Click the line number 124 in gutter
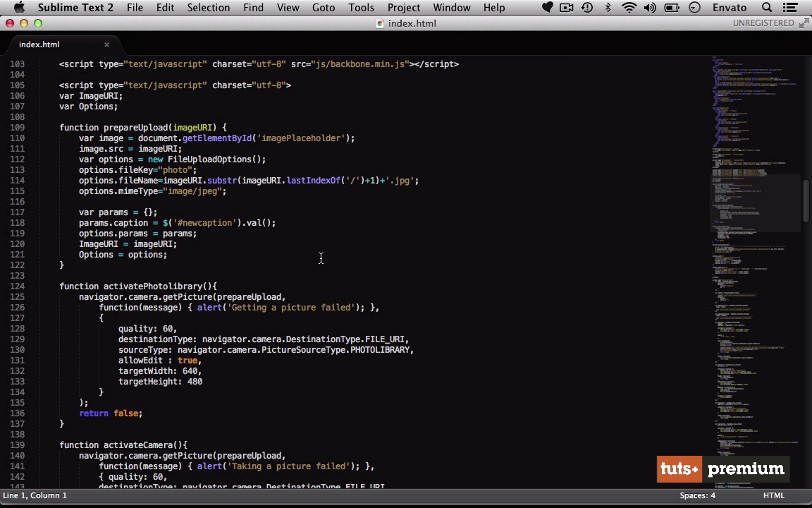Screen dimensions: 812x508 click(17, 286)
